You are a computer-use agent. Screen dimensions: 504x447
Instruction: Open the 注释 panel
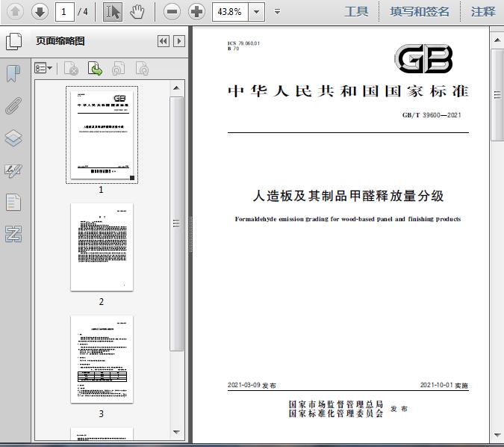click(483, 12)
